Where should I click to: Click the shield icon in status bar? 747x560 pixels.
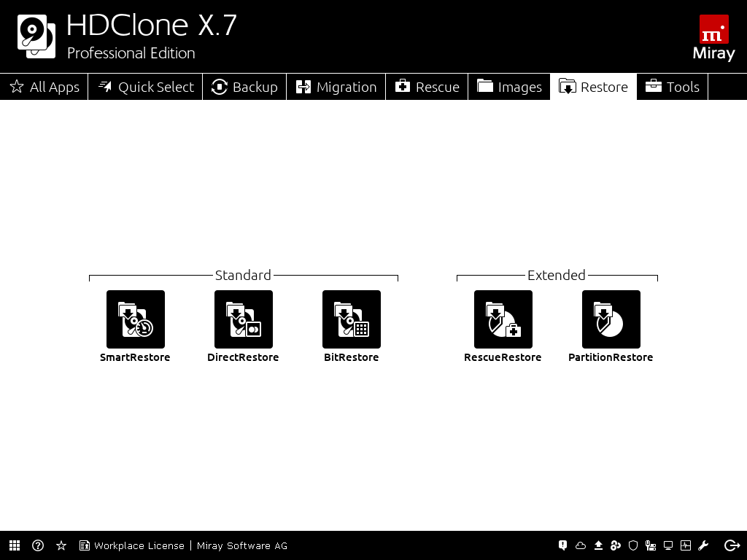633,545
